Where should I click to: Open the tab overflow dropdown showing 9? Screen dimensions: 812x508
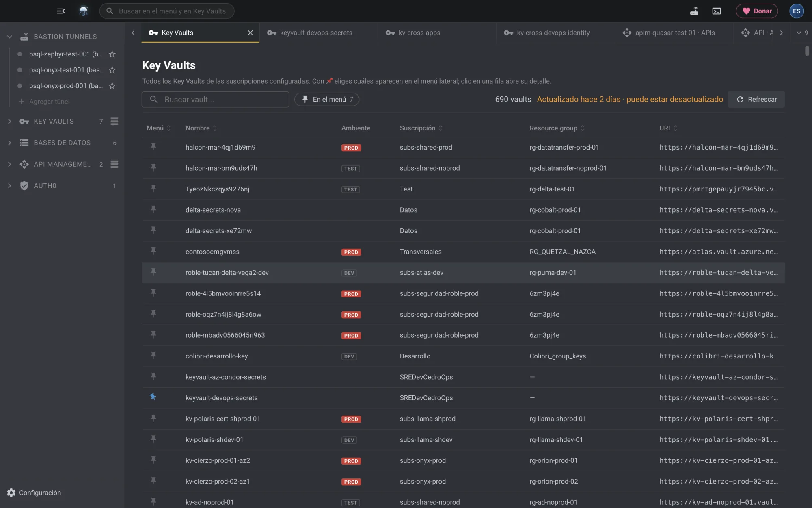coord(802,33)
